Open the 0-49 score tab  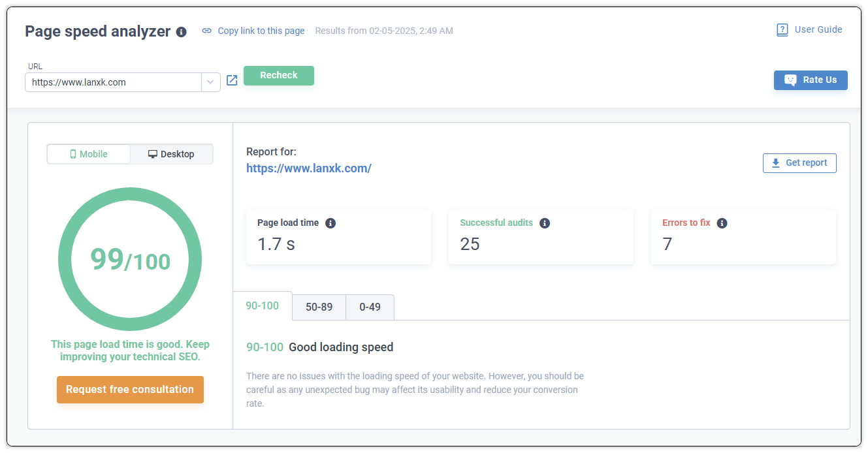(x=370, y=307)
